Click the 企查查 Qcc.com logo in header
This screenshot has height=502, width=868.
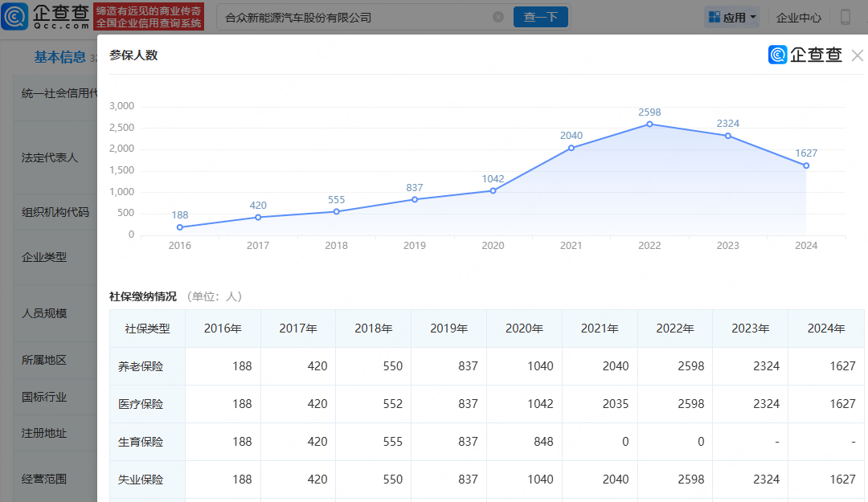coord(46,16)
